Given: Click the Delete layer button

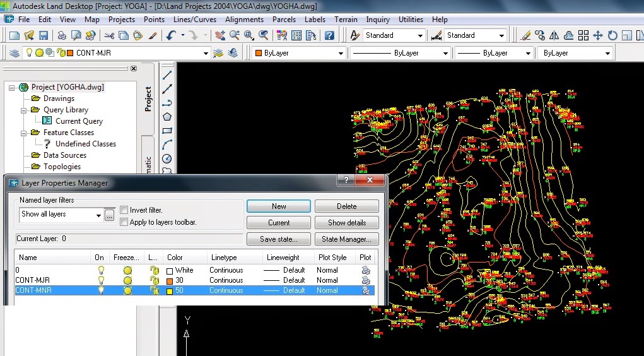Looking at the screenshot, I should (347, 206).
